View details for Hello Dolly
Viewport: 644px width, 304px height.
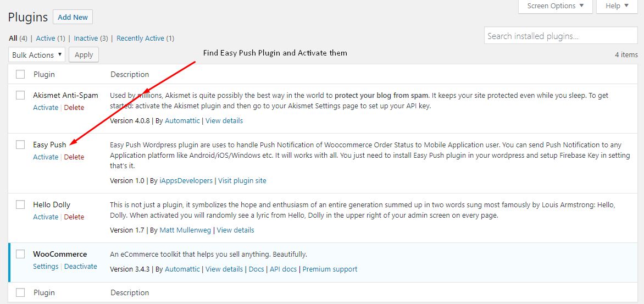pos(235,230)
